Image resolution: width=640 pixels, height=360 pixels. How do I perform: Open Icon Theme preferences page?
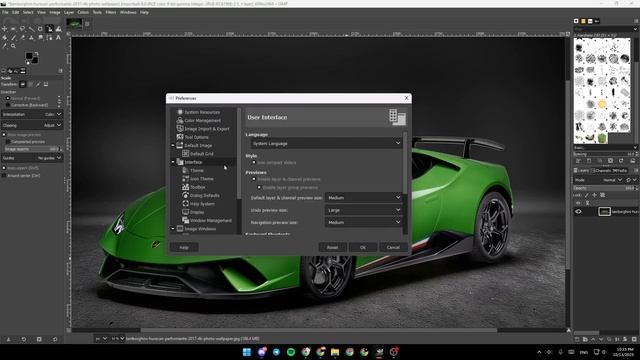coord(202,179)
